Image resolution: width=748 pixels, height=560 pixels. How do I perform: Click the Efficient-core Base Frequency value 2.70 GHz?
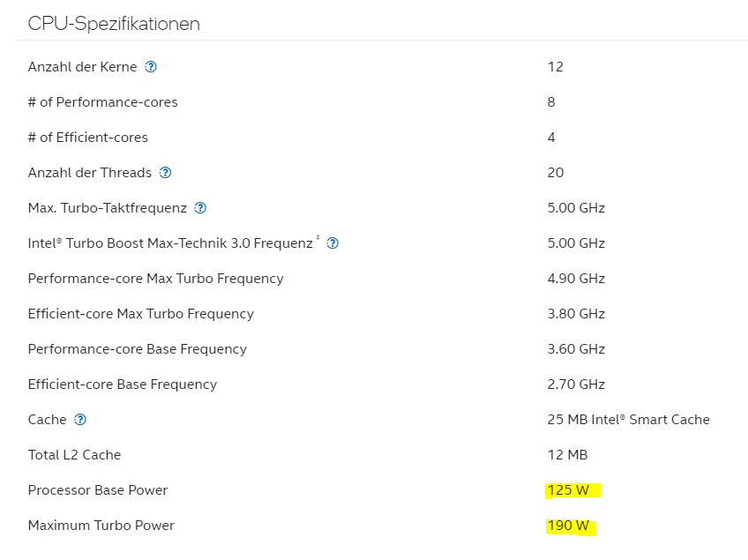point(576,385)
